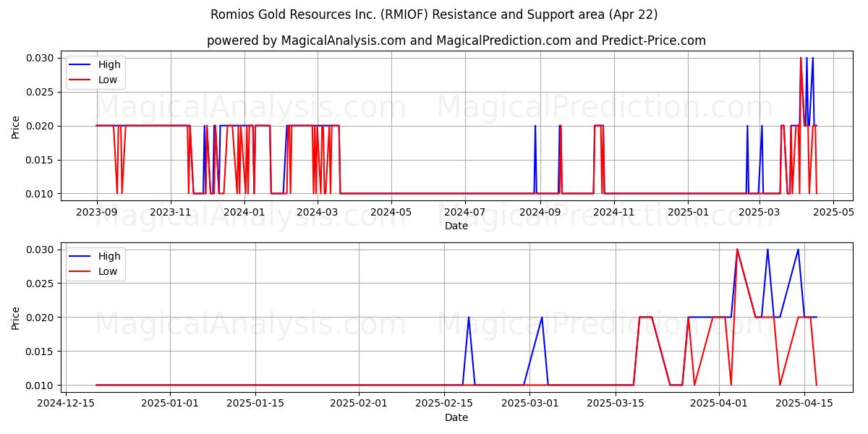Click the 2025-01-15 tick label
This screenshot has height=434, width=868.
(255, 404)
